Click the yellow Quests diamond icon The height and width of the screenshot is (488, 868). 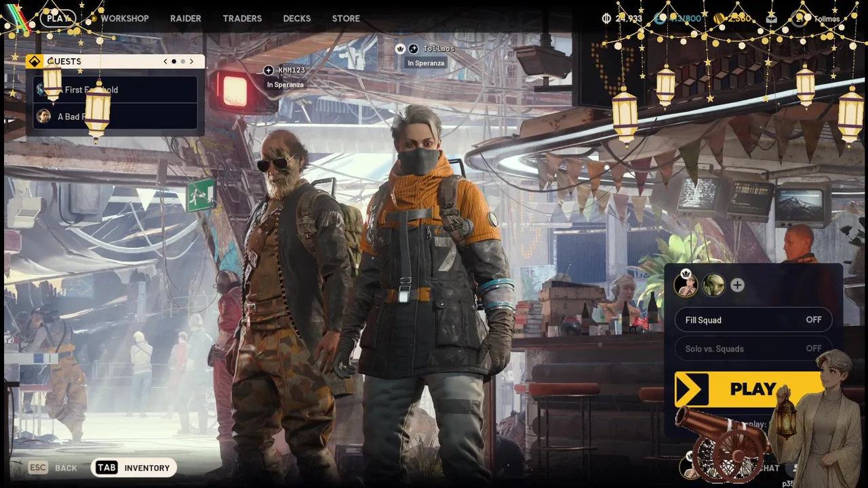[x=35, y=61]
